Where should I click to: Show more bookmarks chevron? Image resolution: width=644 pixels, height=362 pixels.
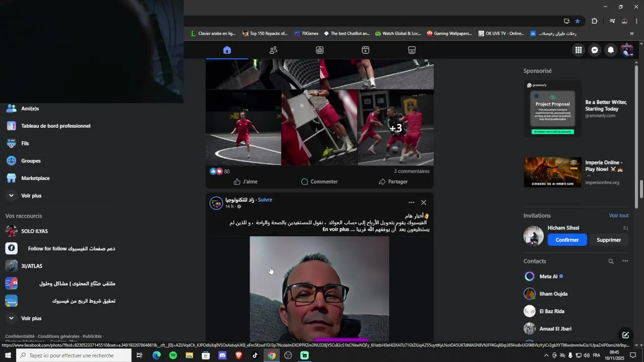coord(632,34)
